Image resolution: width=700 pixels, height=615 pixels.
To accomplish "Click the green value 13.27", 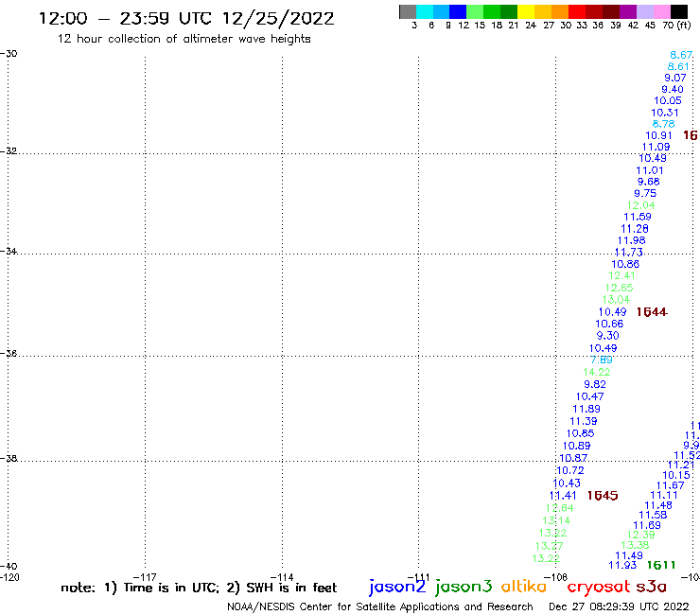I will pos(549,546).
